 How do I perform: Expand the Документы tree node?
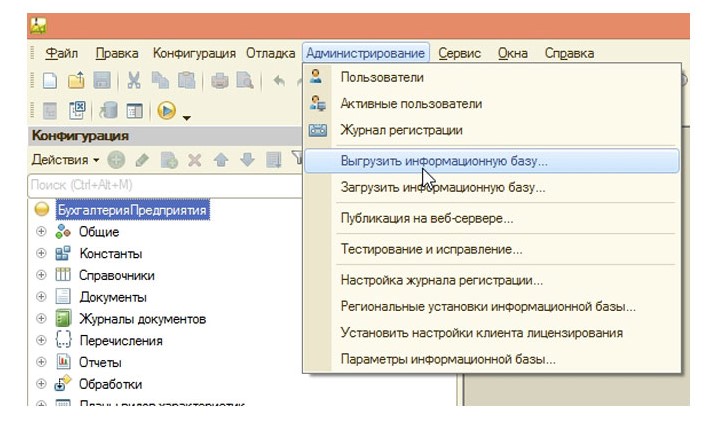41,297
